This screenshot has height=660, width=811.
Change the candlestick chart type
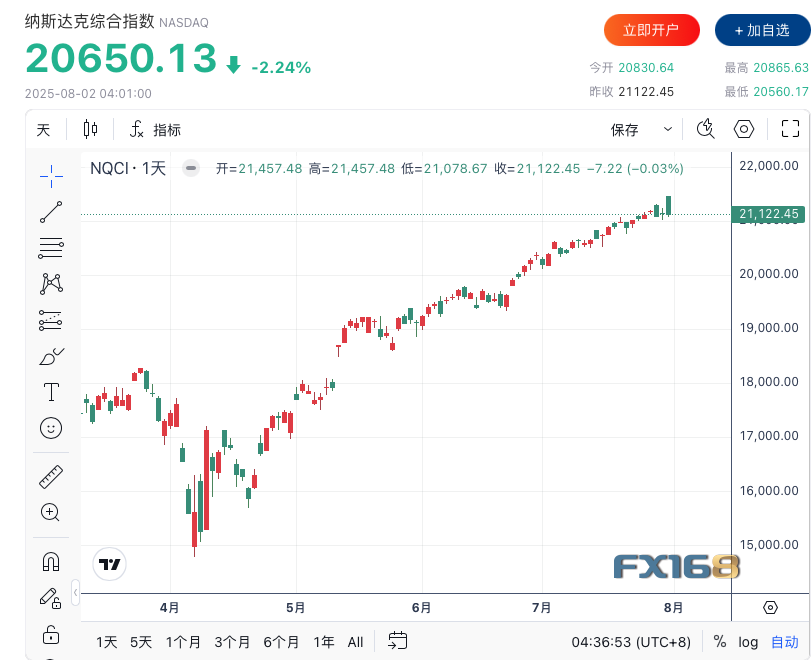pyautogui.click(x=91, y=129)
